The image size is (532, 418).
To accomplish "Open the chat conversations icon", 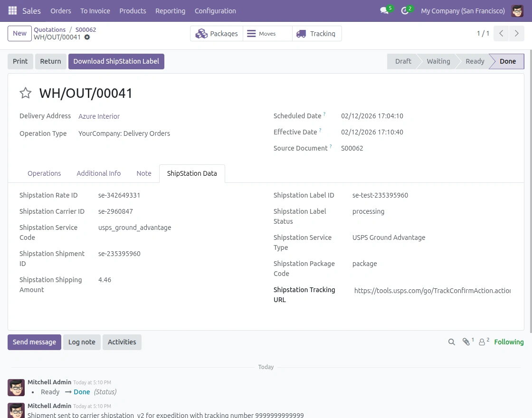I will click(x=385, y=10).
